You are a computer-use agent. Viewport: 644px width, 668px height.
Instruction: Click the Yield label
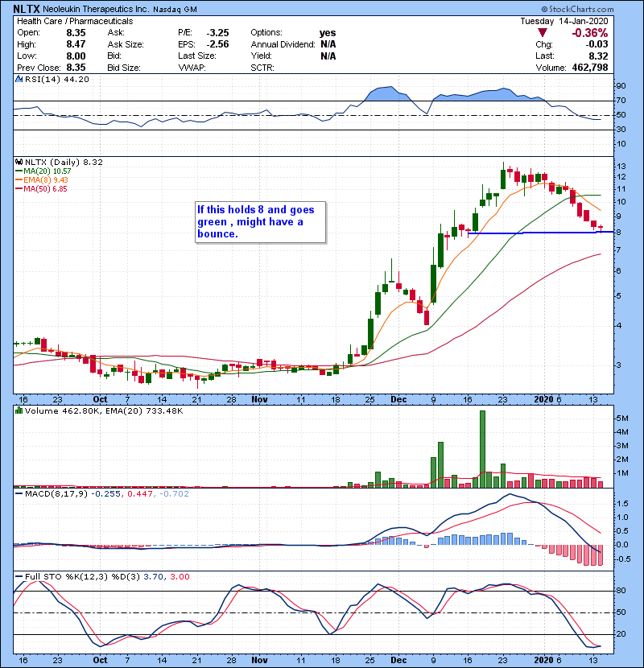pyautogui.click(x=262, y=56)
